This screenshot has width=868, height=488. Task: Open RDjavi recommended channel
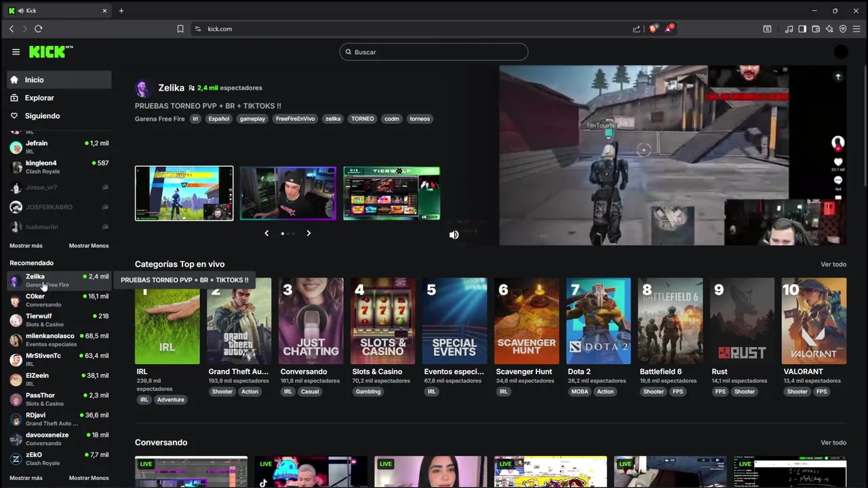pos(60,419)
